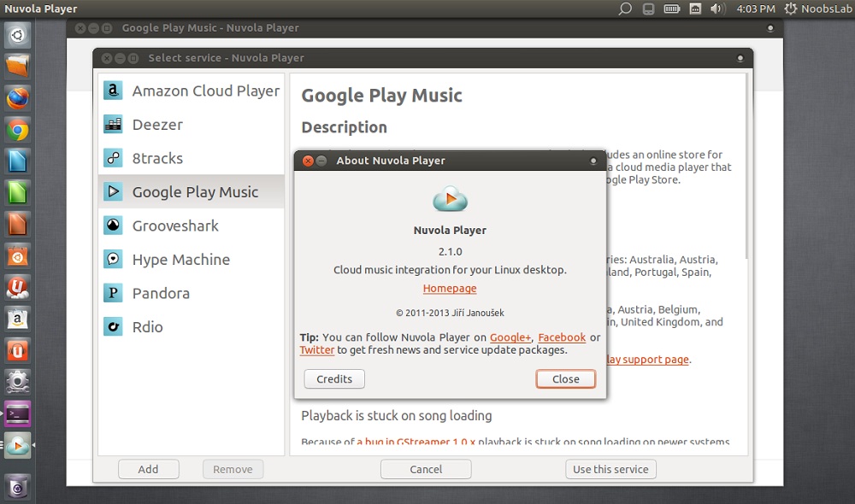Open System Settings from launcher
The width and height of the screenshot is (855, 504).
coord(17,383)
